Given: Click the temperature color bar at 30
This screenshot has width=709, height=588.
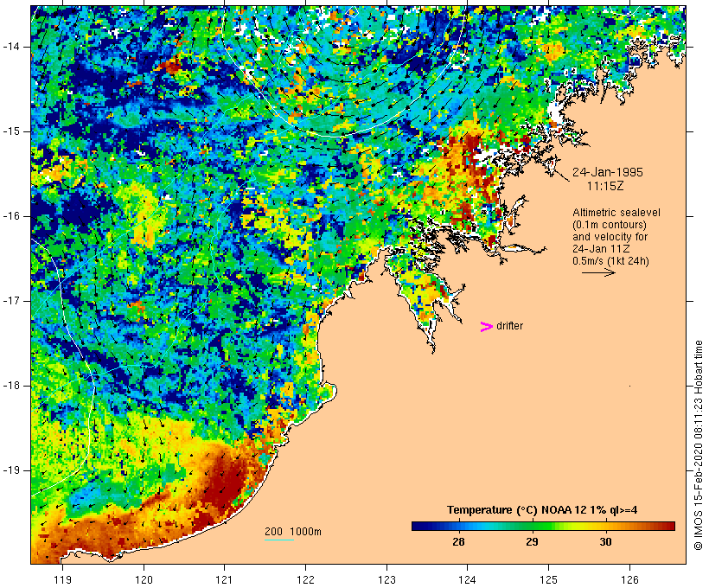Looking at the screenshot, I should click(605, 526).
